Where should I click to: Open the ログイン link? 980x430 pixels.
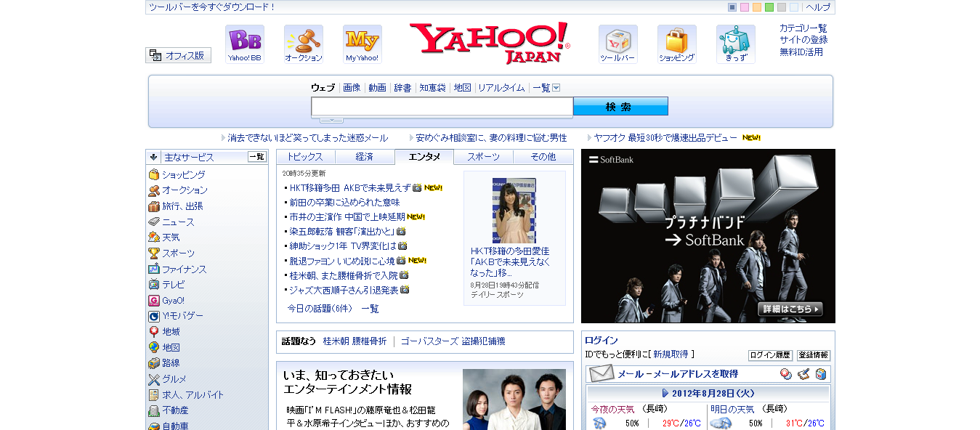[x=602, y=340]
